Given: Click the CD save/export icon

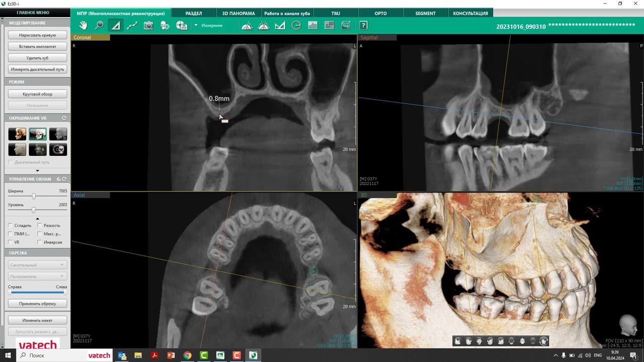Looking at the screenshot, I should point(182,26).
